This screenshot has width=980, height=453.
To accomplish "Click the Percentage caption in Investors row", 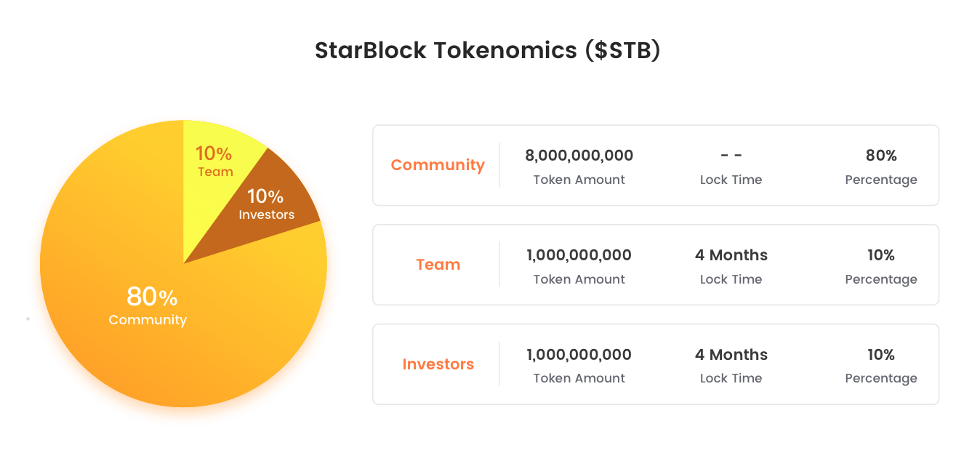I will coord(881,378).
